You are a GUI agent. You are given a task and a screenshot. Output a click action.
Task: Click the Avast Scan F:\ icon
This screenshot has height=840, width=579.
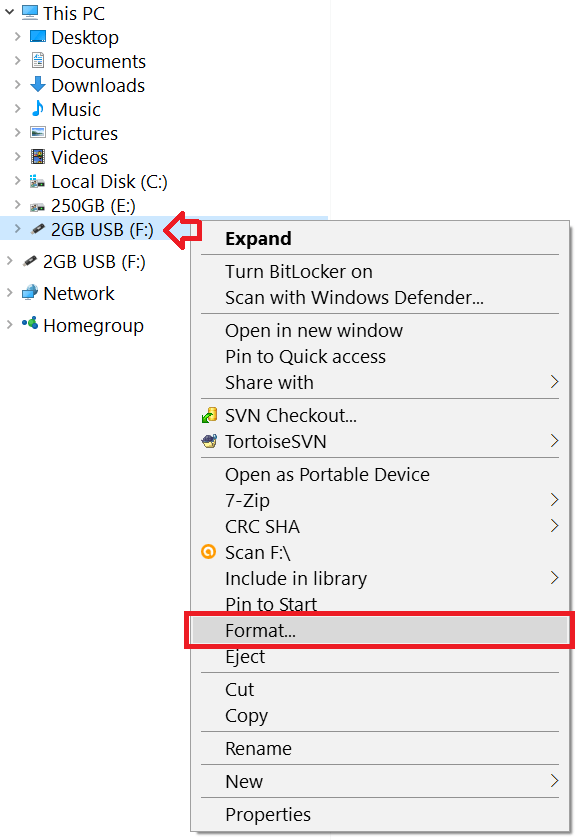[209, 551]
